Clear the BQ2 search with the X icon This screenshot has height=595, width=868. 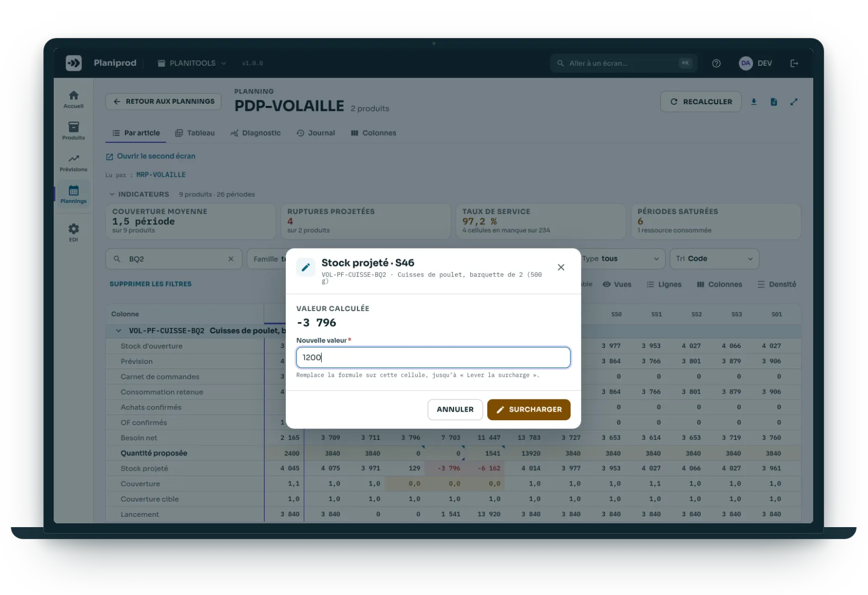tap(231, 259)
